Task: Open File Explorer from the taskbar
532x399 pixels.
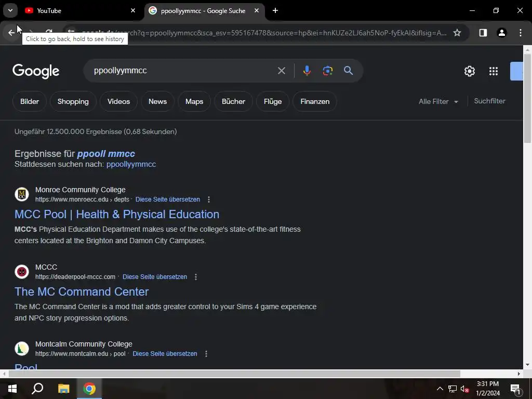Action: click(63, 389)
